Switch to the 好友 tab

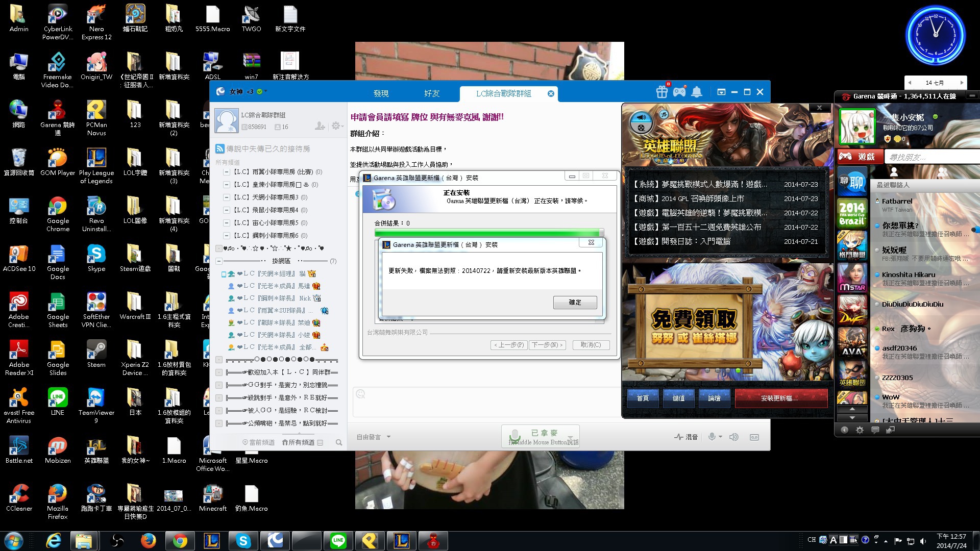(x=432, y=93)
